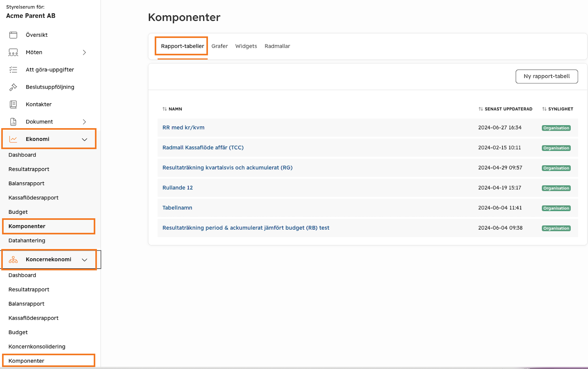588x369 pixels.
Task: Open the RR med kr/kvm table link
Action: (183, 127)
